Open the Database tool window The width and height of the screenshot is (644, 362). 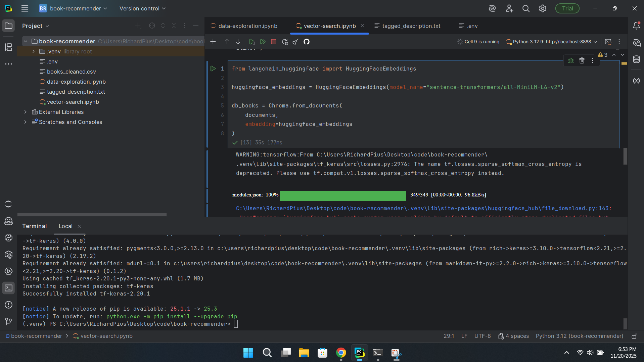(x=636, y=60)
